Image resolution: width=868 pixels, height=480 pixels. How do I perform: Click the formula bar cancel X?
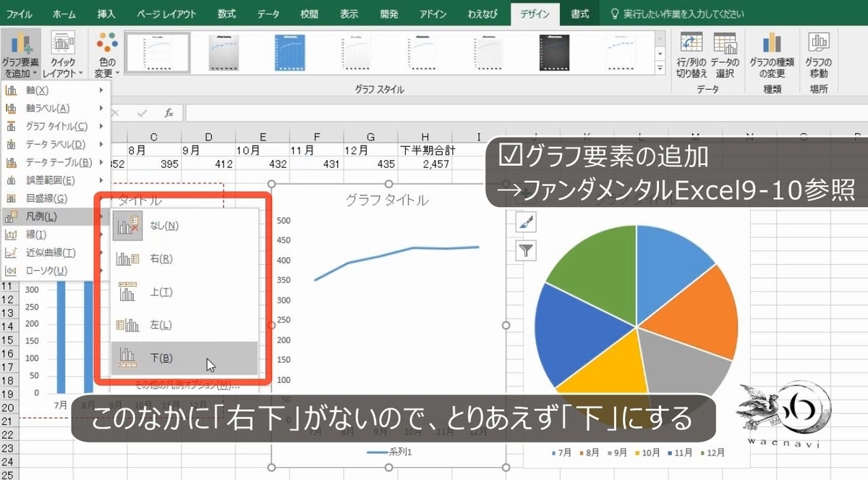(x=116, y=113)
